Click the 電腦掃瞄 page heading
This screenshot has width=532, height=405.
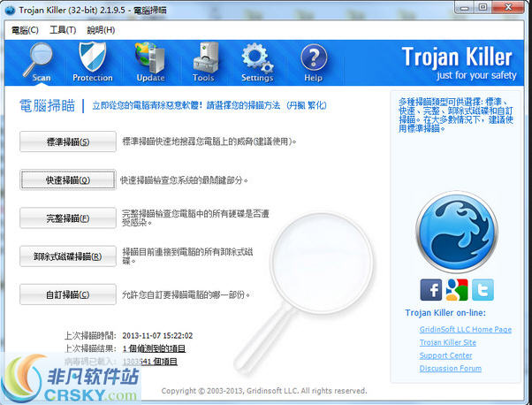point(47,105)
